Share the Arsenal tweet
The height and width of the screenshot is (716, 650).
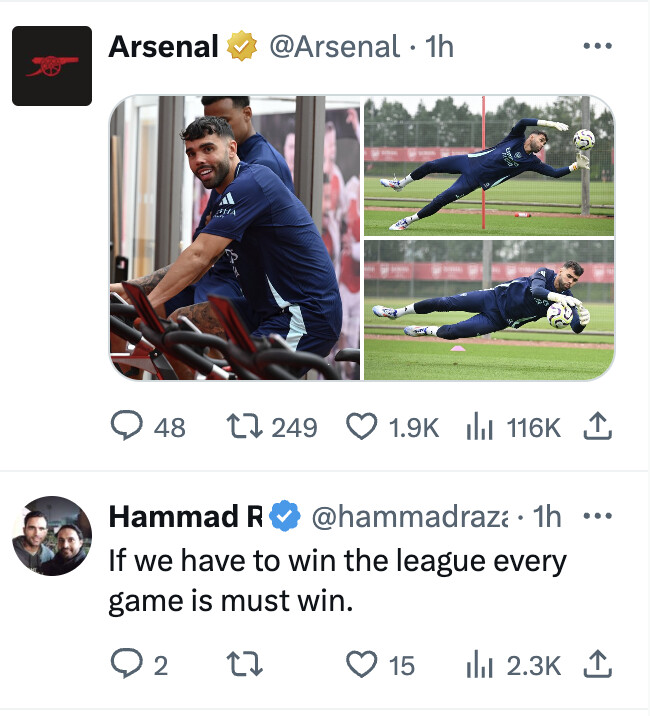coord(597,426)
